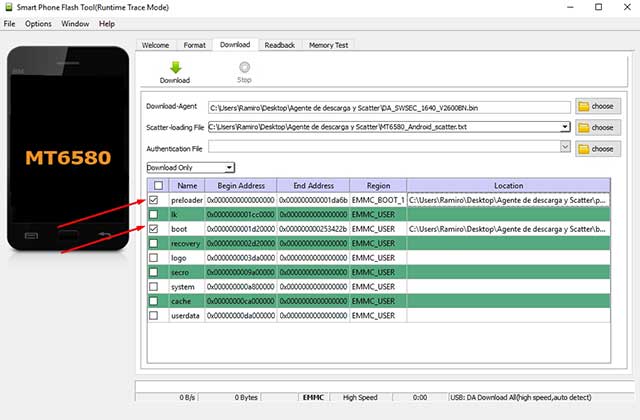
Task: Open the File menu
Action: click(9, 24)
